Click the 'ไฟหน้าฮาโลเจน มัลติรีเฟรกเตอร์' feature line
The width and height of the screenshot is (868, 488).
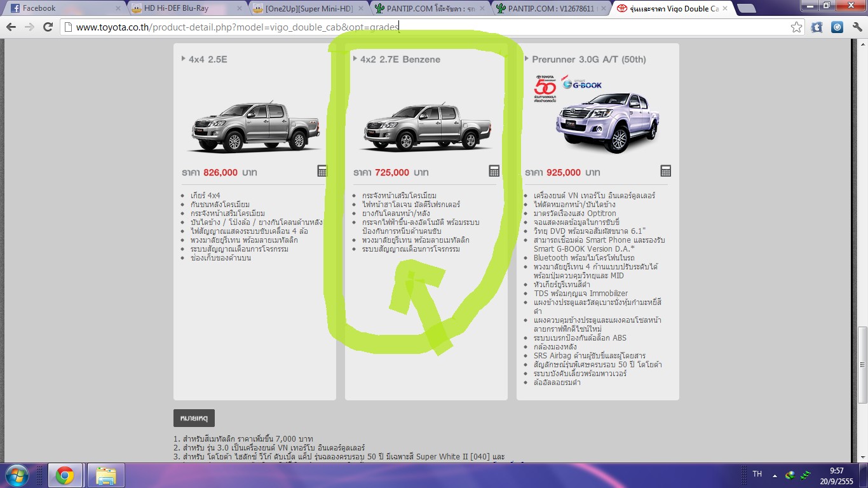[x=411, y=205]
